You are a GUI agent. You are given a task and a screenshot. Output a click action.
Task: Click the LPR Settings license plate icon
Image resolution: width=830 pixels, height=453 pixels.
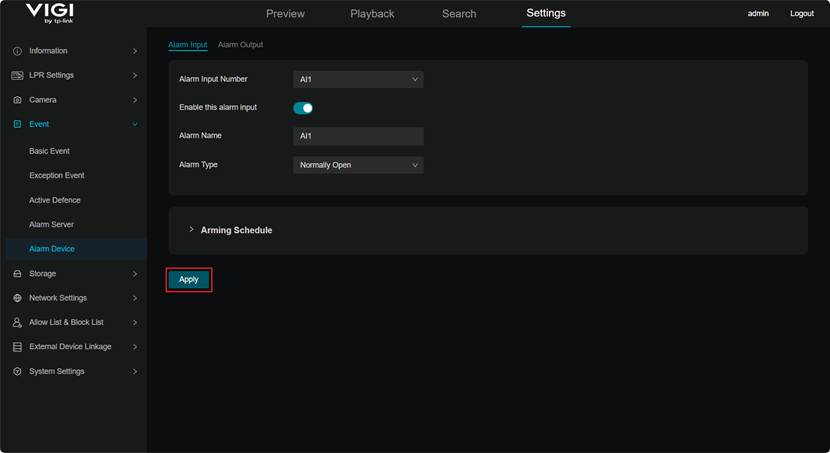coord(17,76)
